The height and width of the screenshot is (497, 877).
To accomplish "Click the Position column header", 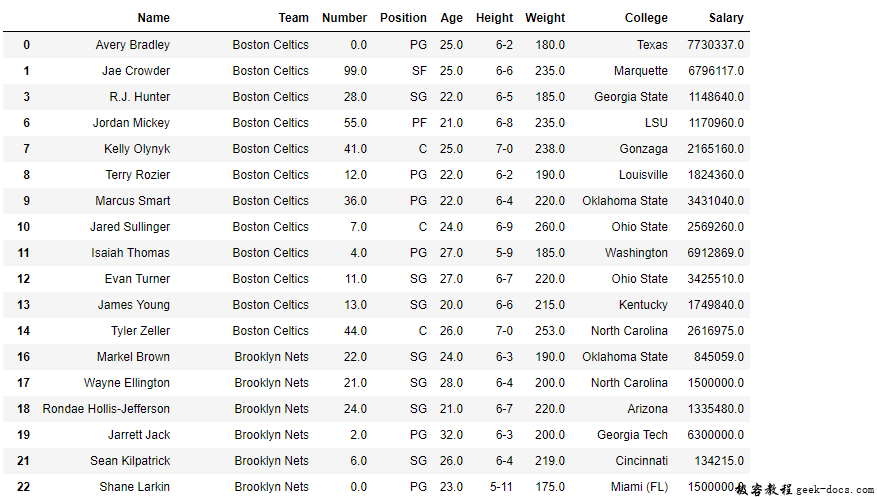I will [x=403, y=18].
